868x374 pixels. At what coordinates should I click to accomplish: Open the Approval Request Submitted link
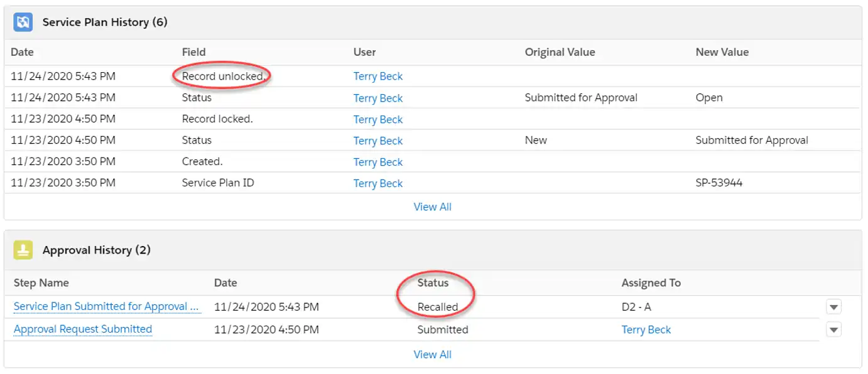point(83,329)
